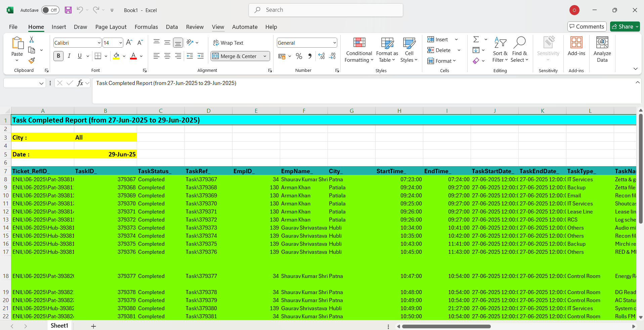Screen dimensions: 644x330
Task: Open the File menu
Action: [x=13, y=27]
